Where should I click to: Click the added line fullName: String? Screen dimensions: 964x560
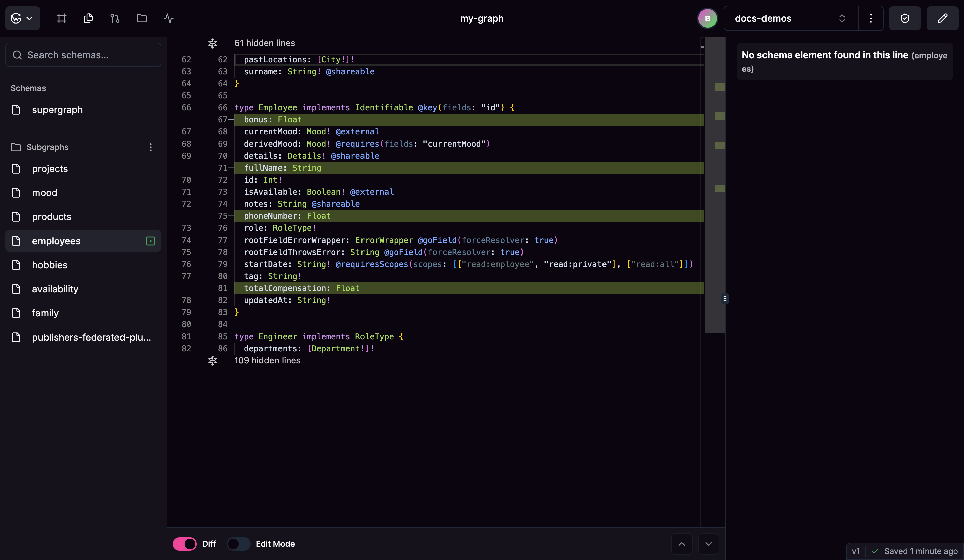pos(469,168)
